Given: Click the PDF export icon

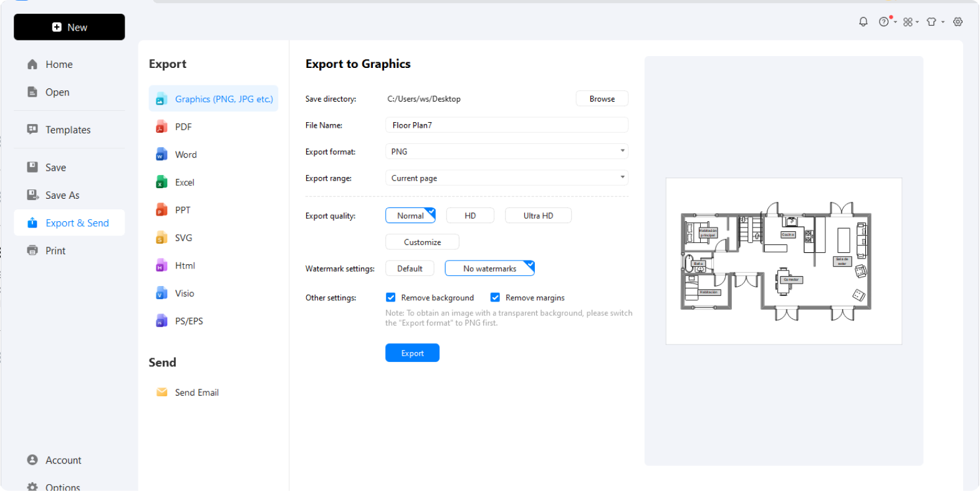Looking at the screenshot, I should tap(161, 126).
